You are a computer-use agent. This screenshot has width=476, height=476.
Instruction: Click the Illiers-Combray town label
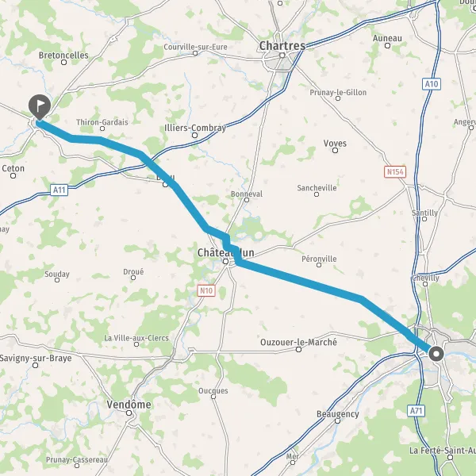[x=195, y=128]
